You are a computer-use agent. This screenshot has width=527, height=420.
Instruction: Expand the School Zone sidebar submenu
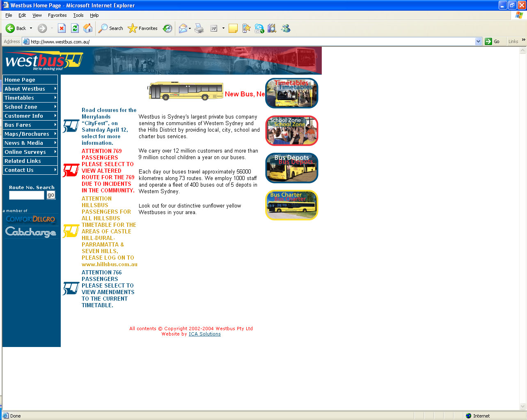[x=55, y=107]
